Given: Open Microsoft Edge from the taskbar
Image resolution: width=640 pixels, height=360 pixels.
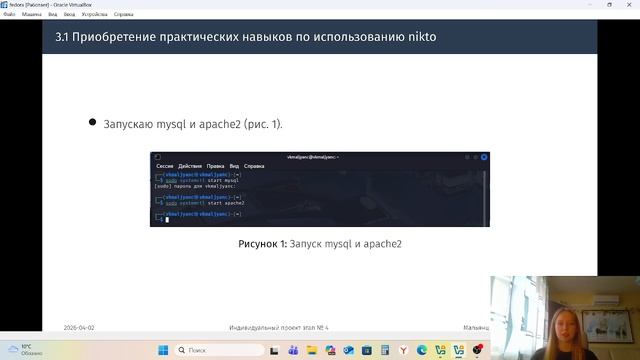Looking at the screenshot, I should coord(422,350).
